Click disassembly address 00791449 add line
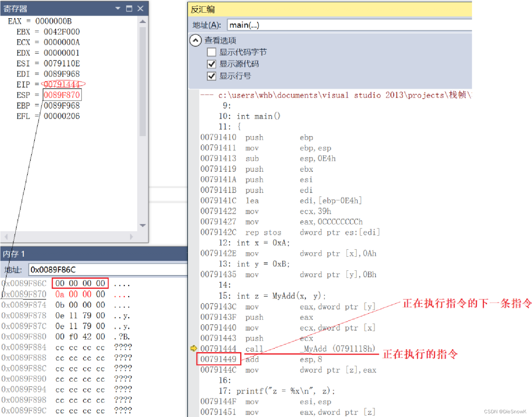Viewport: 532px width, 417px height. (218, 359)
